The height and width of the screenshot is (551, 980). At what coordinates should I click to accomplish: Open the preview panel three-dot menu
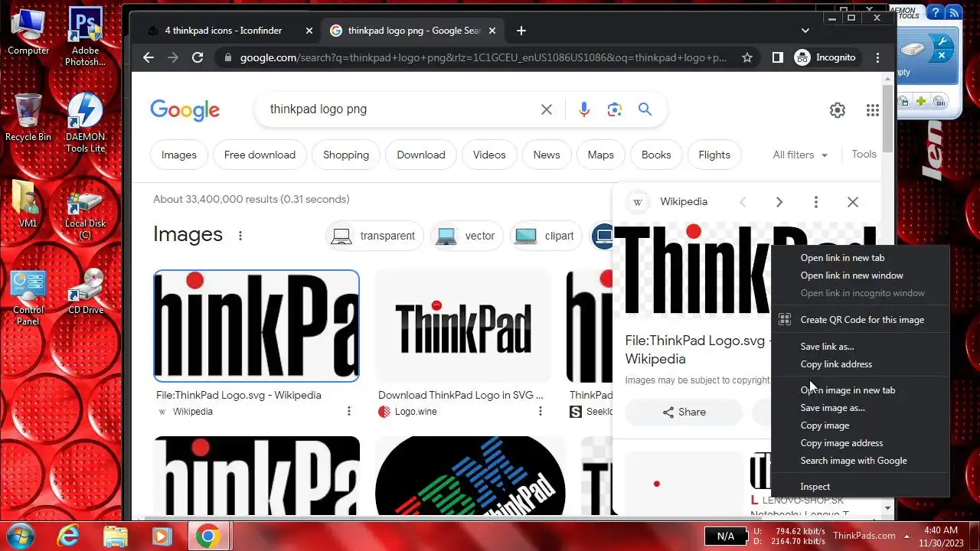[816, 202]
